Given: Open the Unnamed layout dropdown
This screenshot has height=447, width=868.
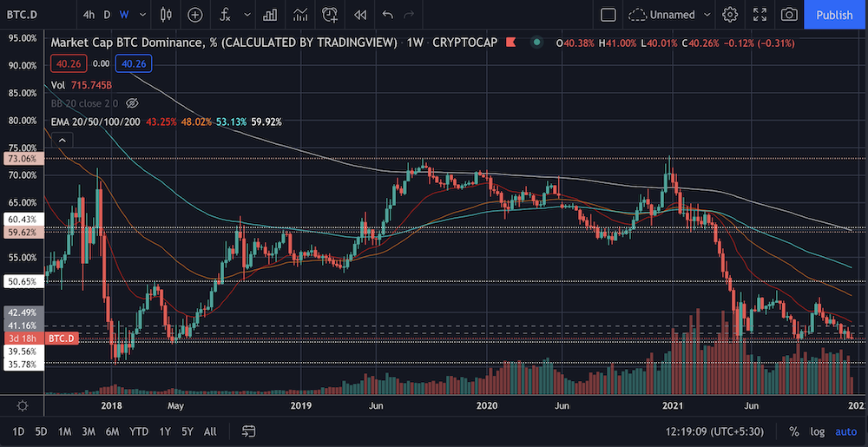Looking at the screenshot, I should click(670, 15).
